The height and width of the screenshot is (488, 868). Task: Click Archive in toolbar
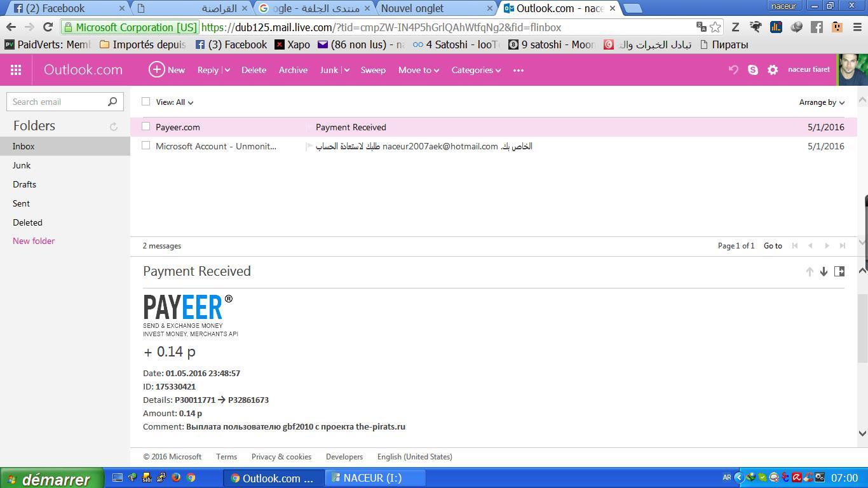(x=293, y=70)
